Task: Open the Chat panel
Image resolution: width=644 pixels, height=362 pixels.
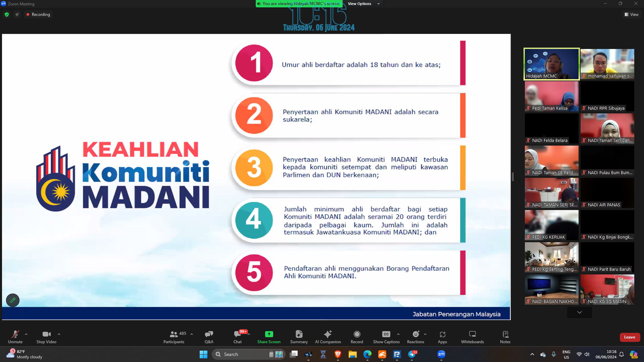Action: 238,337
